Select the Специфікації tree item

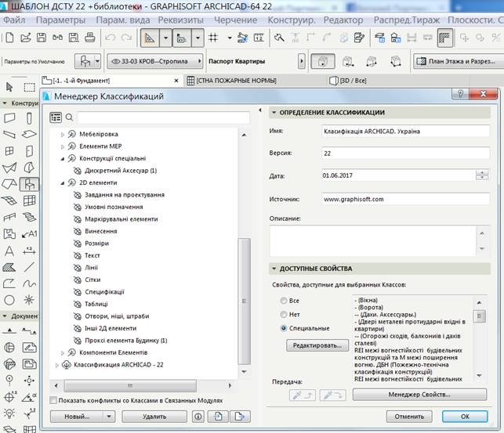(x=104, y=292)
